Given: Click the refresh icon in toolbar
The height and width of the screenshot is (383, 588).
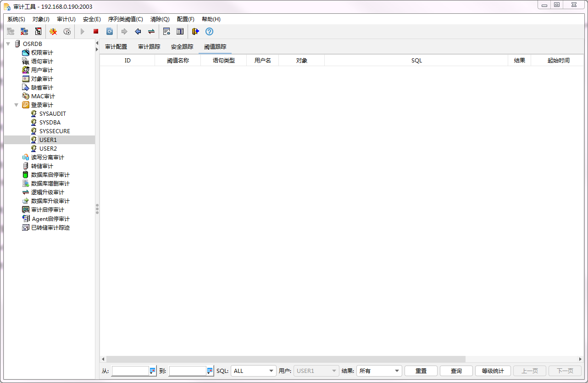Looking at the screenshot, I should (x=110, y=31).
